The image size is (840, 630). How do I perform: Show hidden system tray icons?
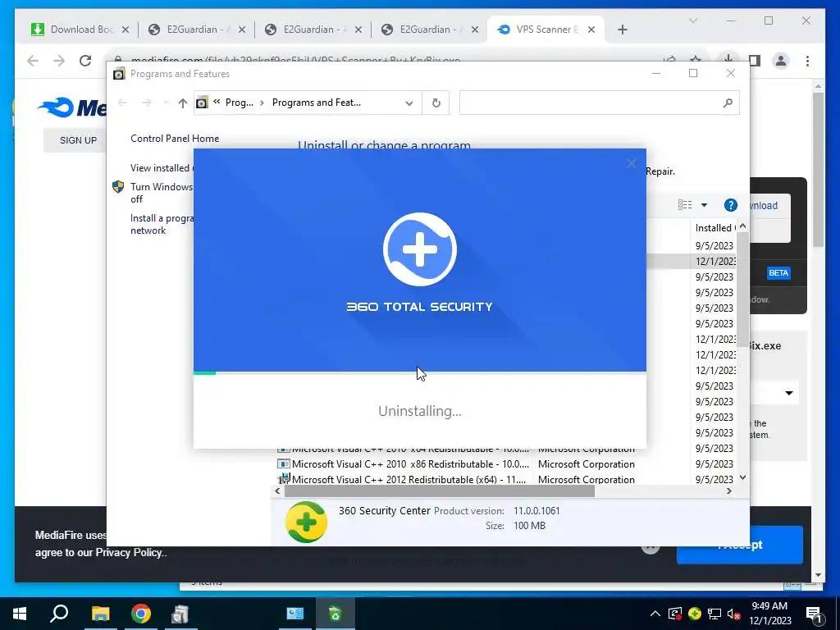pyautogui.click(x=655, y=614)
